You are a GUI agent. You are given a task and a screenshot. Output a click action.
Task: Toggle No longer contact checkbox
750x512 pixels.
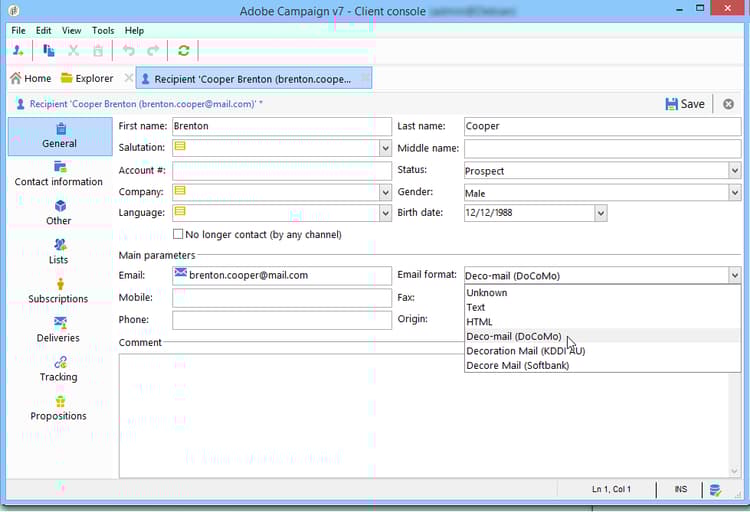(178, 234)
